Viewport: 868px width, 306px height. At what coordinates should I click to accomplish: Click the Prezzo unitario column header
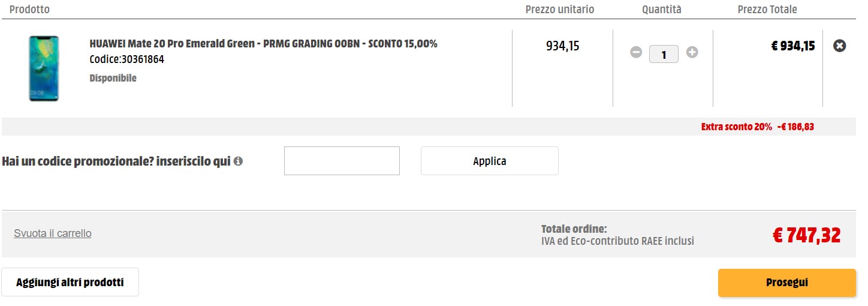[x=559, y=10]
